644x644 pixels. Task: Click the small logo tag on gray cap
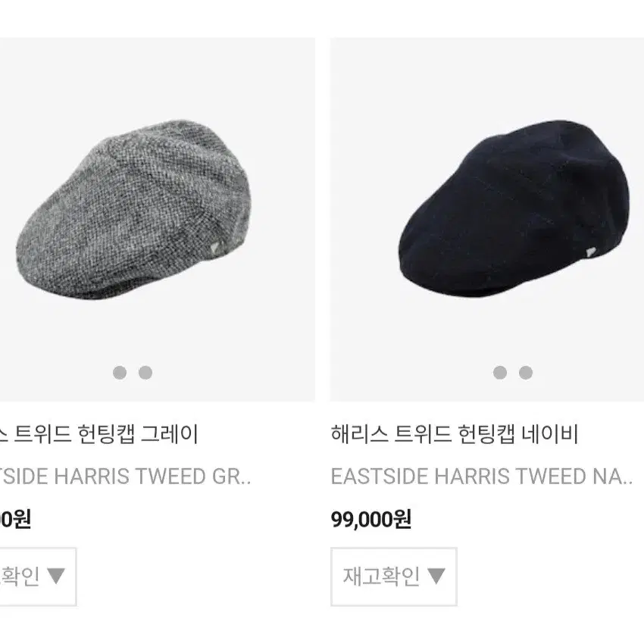click(x=215, y=248)
